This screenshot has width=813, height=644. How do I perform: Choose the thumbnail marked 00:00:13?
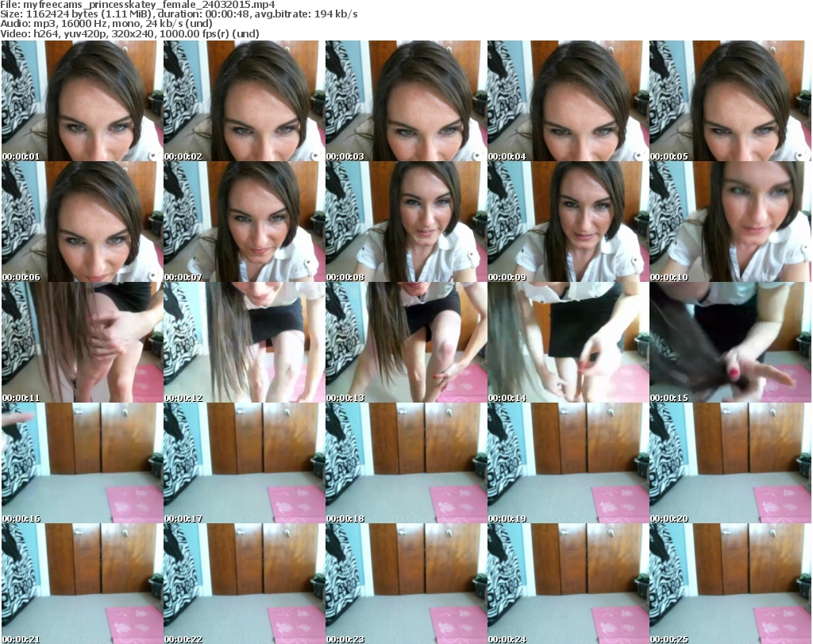point(406,342)
